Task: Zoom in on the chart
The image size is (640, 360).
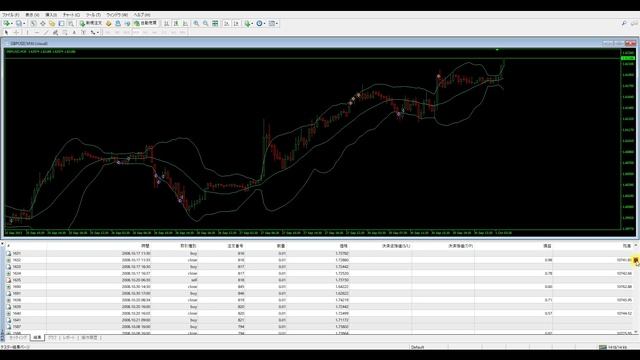Action: [x=196, y=23]
